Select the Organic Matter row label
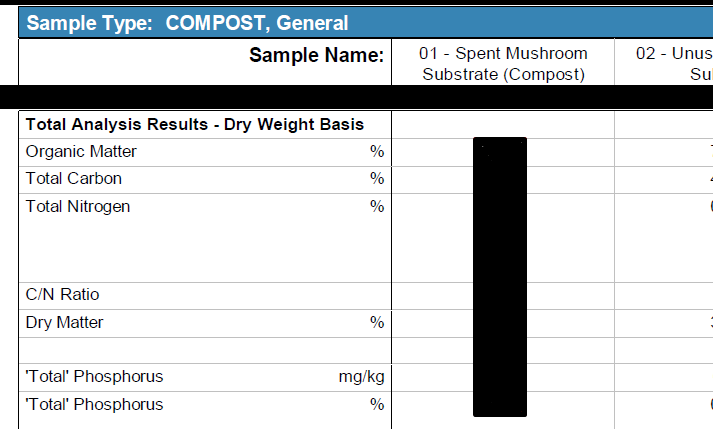This screenshot has width=713, height=429. point(81,151)
